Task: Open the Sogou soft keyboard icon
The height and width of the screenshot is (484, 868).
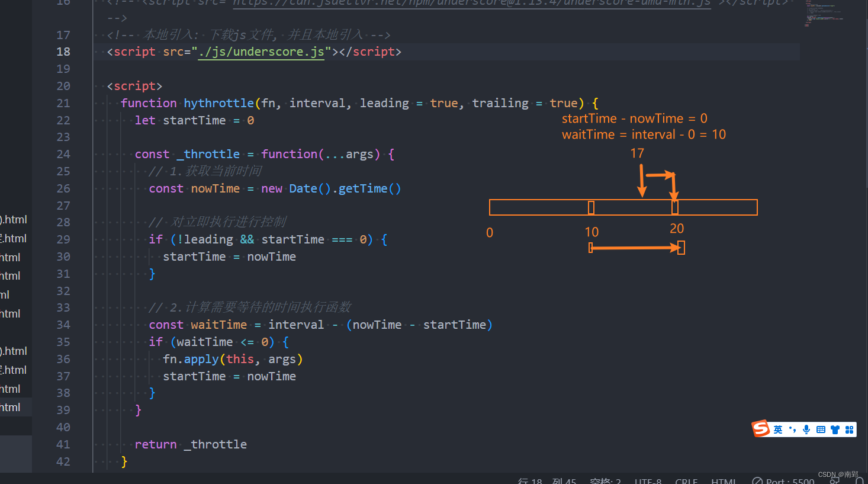Action: pyautogui.click(x=821, y=429)
